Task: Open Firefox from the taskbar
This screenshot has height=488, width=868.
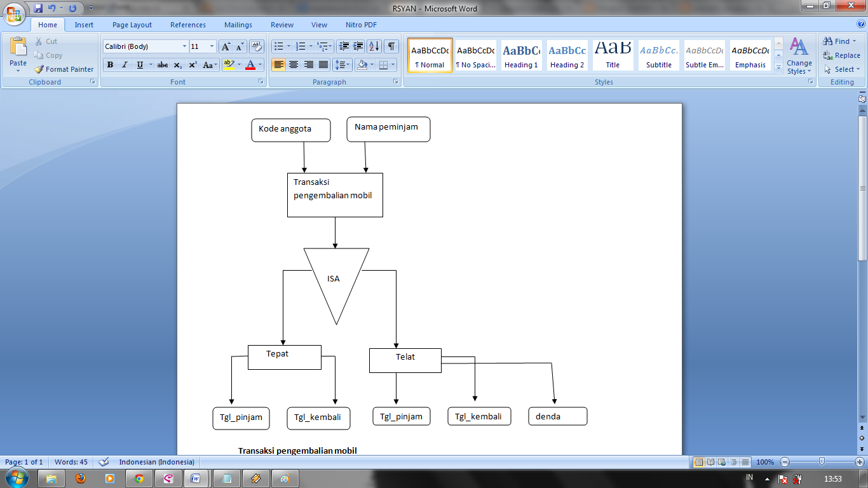Action: (81, 478)
